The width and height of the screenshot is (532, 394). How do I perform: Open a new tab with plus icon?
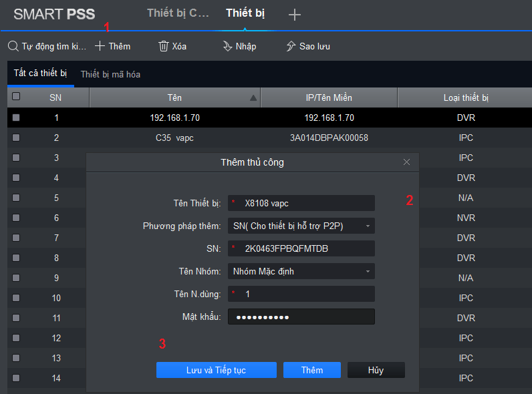point(295,15)
